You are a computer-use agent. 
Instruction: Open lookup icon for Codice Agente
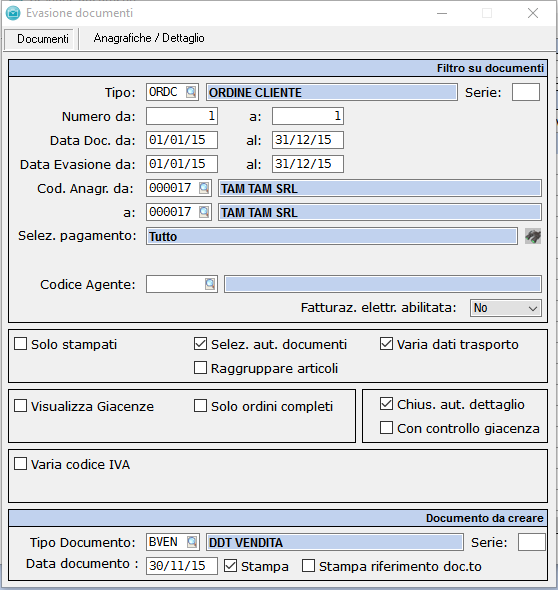[210, 284]
